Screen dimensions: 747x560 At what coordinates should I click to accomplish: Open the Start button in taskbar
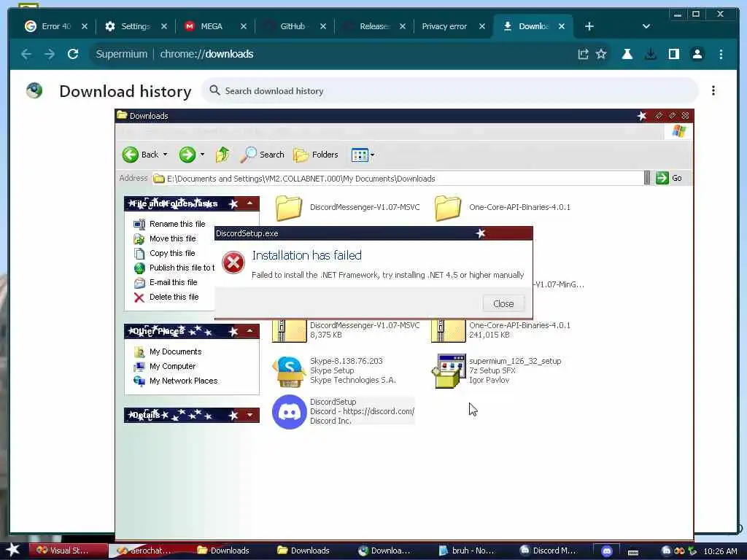(x=13, y=551)
